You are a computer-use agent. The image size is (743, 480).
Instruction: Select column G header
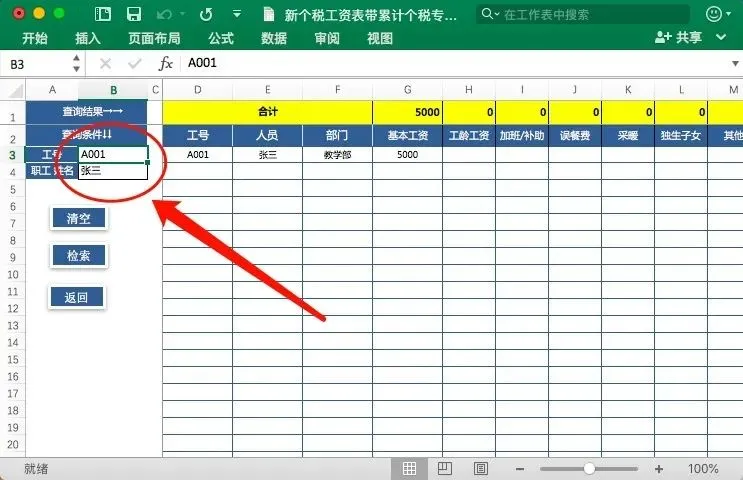click(408, 90)
